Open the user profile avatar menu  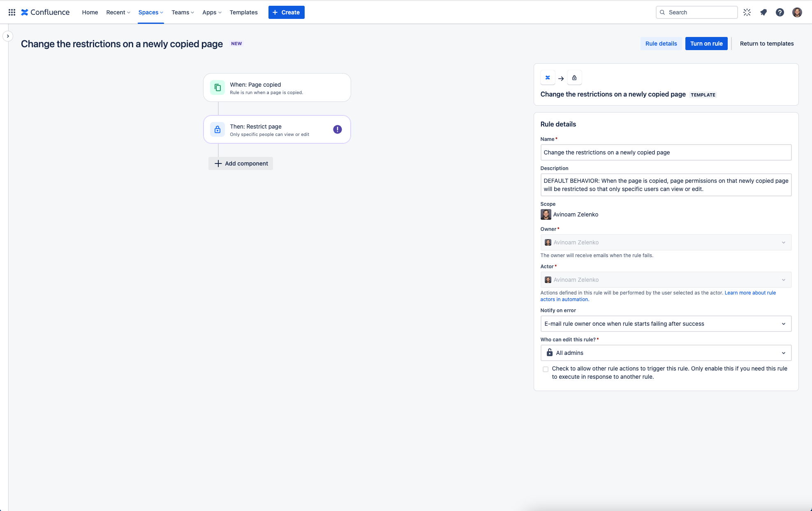[797, 12]
